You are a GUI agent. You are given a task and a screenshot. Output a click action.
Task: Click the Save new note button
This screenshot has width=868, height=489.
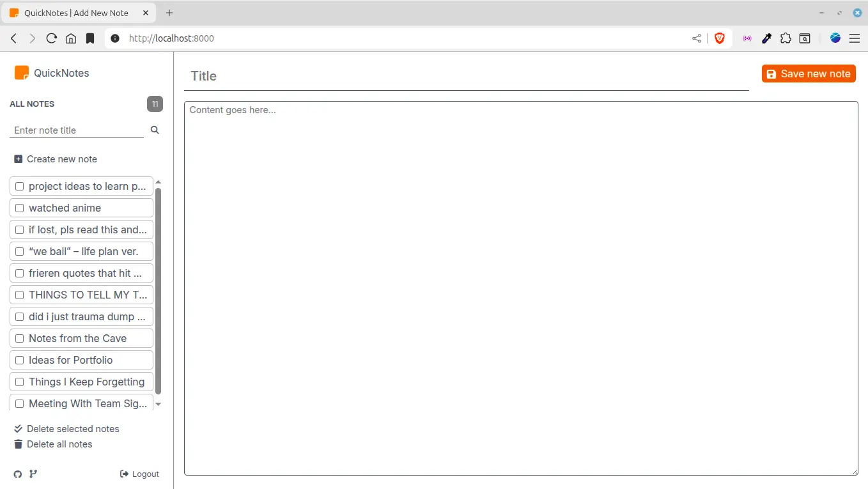coord(809,73)
